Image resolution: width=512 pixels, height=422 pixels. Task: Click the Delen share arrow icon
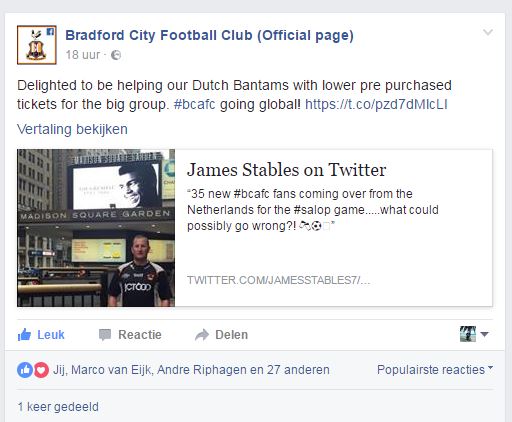click(202, 335)
